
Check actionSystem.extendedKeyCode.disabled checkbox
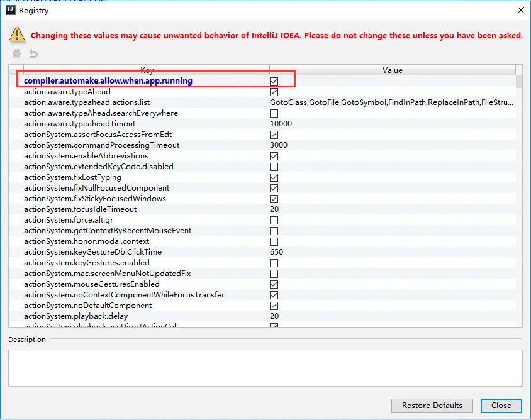coord(274,167)
